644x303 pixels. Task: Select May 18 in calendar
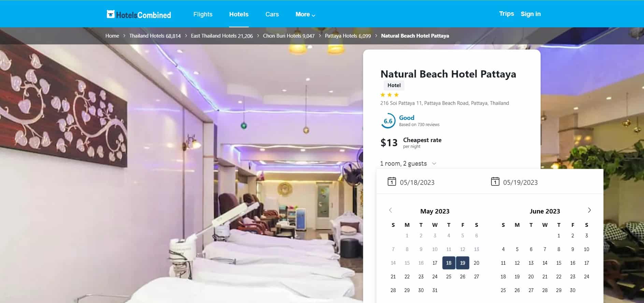[449, 263]
